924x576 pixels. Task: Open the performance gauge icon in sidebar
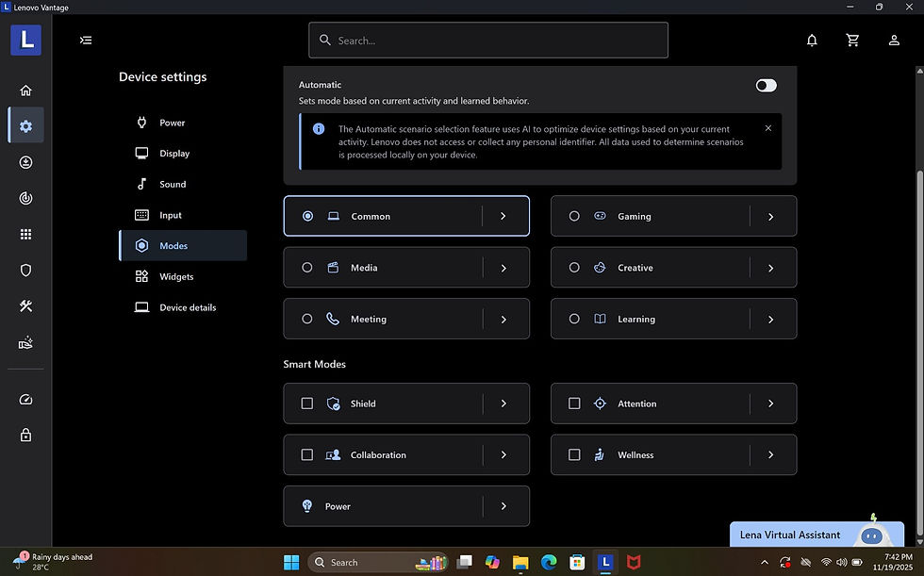[x=25, y=400]
